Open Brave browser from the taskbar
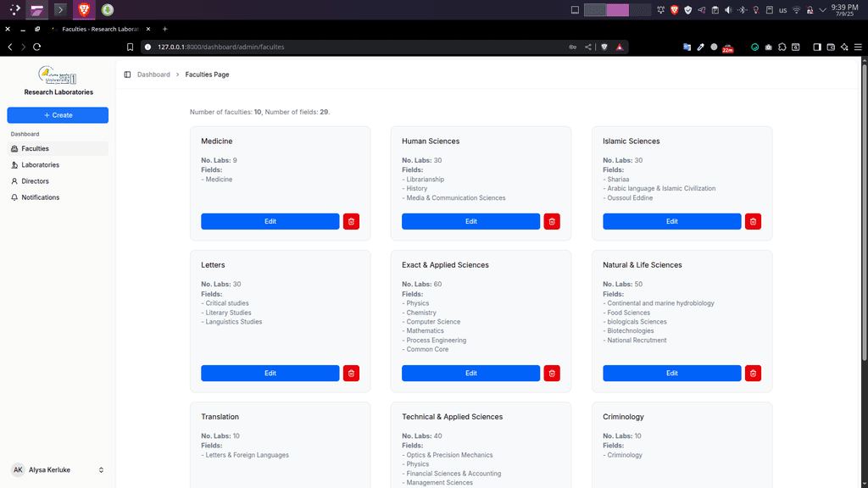This screenshot has width=868, height=488. pyautogui.click(x=84, y=10)
